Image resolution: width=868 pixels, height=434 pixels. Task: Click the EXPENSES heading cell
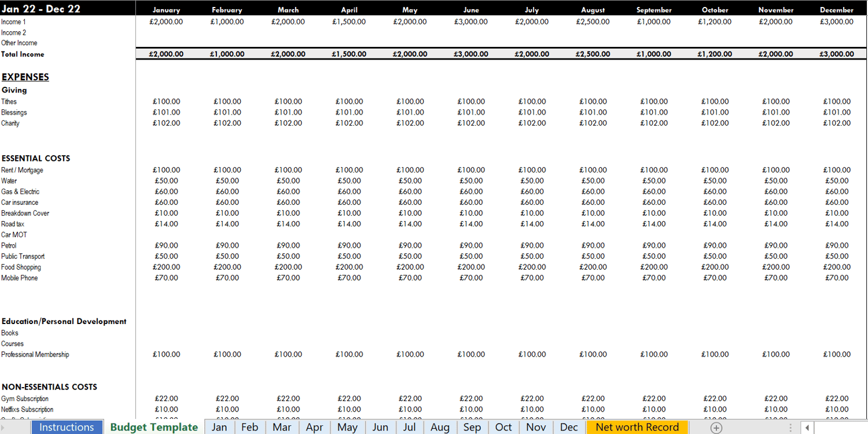(x=25, y=77)
